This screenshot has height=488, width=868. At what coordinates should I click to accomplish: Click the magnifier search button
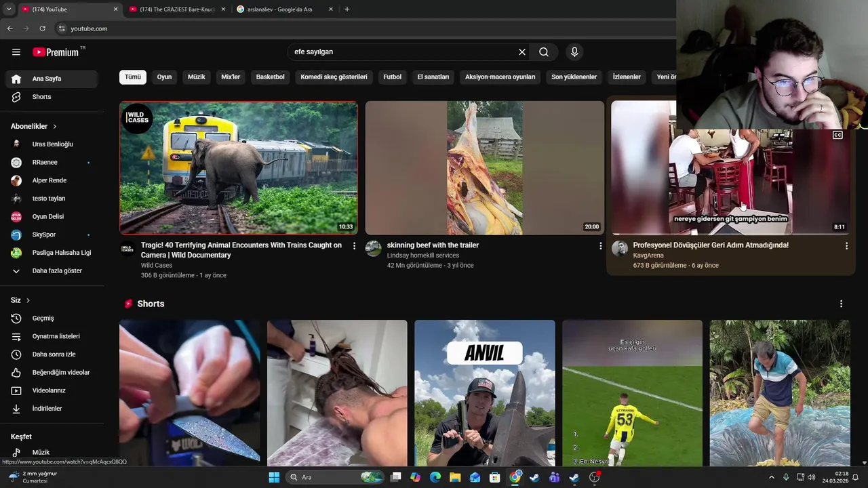click(x=544, y=52)
